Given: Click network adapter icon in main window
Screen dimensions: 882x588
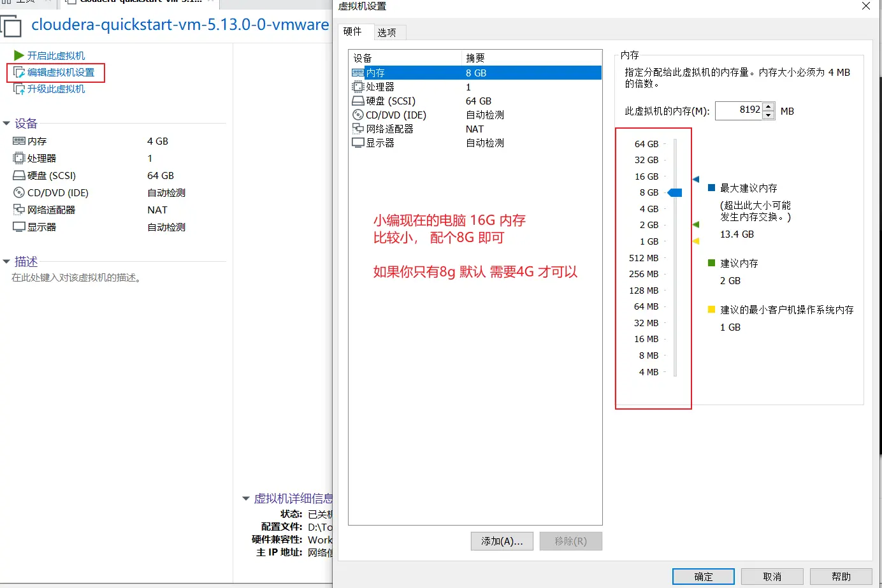Looking at the screenshot, I should click(19, 210).
